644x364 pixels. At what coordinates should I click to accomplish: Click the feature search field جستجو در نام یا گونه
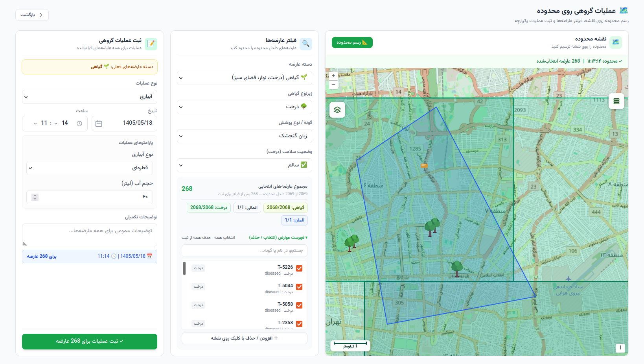[245, 251]
